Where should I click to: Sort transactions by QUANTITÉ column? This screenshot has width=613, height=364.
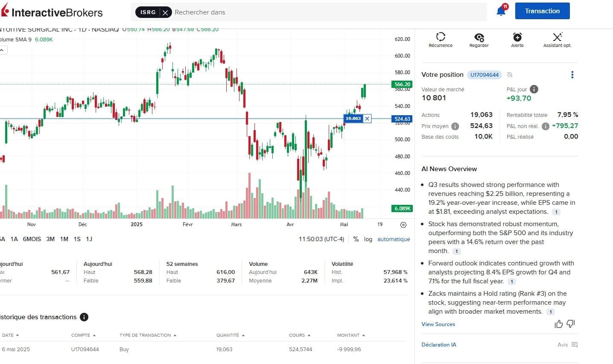(230, 335)
